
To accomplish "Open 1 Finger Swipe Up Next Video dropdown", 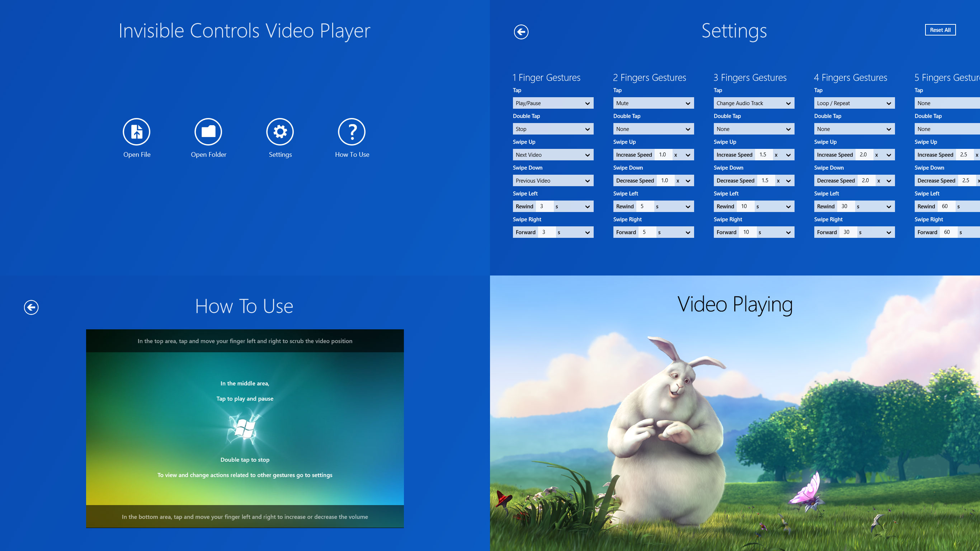I will point(553,155).
